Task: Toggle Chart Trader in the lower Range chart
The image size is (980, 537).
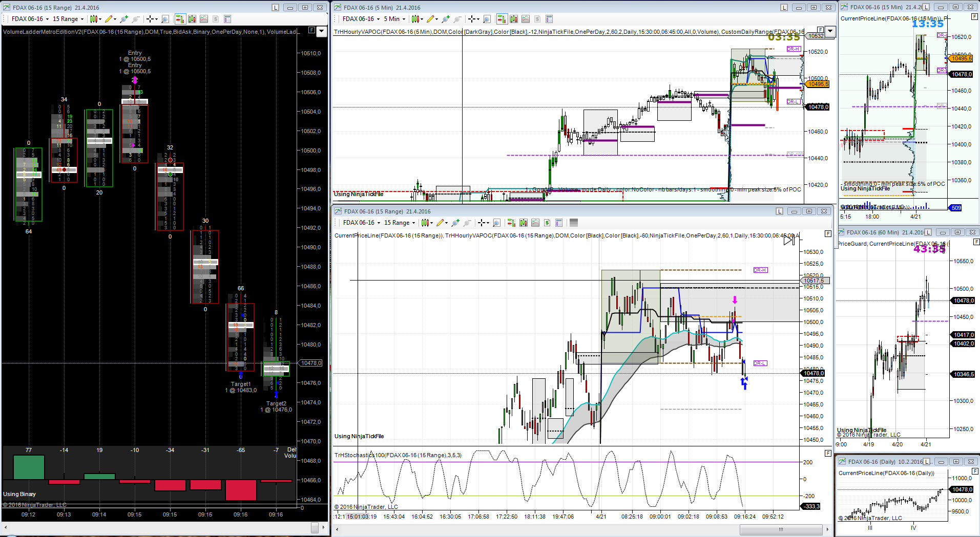Action: [x=511, y=223]
